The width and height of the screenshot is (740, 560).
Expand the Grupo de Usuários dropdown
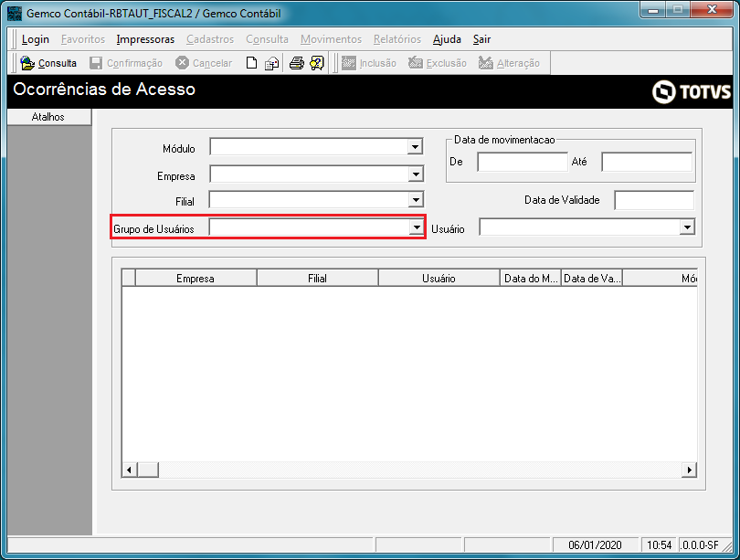pos(416,227)
